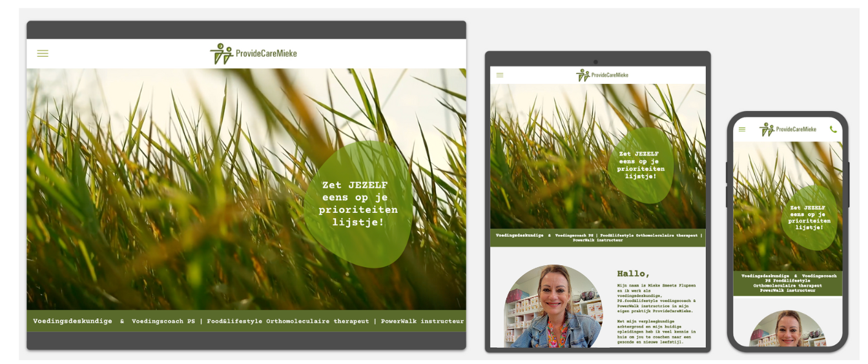Click ProvideCareMieke logo in desktop preview
Viewport: 868px width, 364px height.
coord(253,54)
